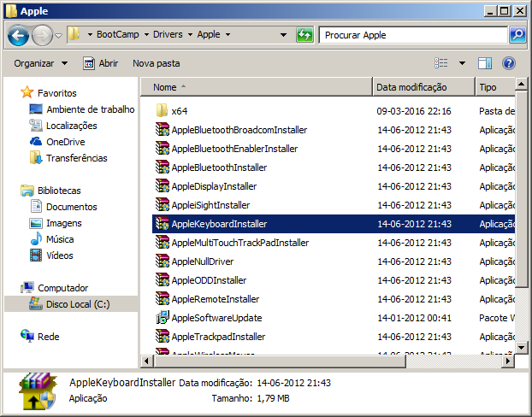Click the Forward arrow navigation button
The image size is (532, 417).
42,35
